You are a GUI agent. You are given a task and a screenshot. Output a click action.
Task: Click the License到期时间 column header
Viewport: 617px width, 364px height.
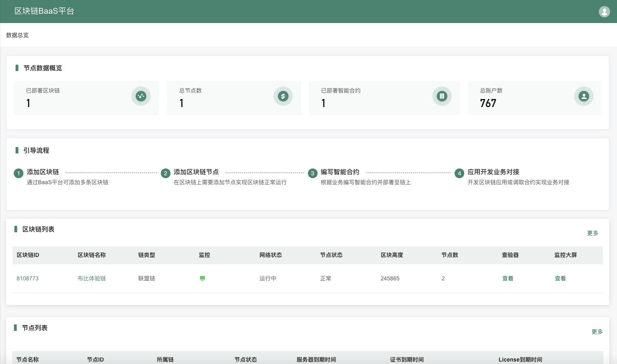coord(520,360)
